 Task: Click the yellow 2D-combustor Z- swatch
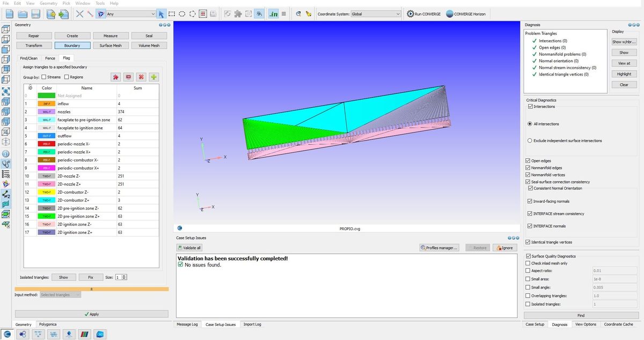coord(47,192)
